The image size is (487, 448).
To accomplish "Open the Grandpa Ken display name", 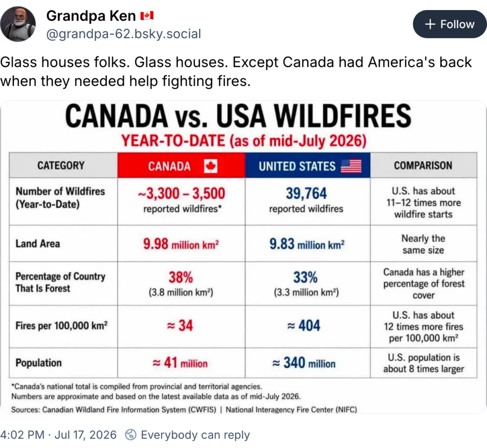I will point(91,16).
